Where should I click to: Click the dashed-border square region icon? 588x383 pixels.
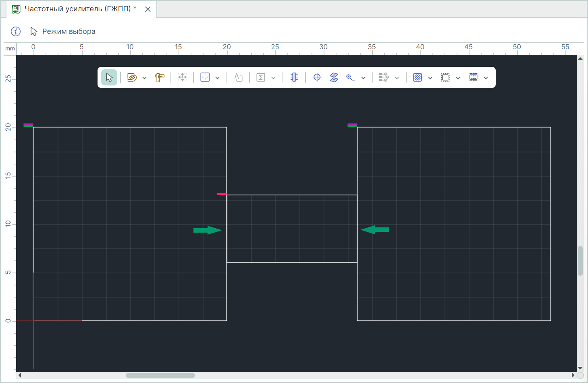445,77
